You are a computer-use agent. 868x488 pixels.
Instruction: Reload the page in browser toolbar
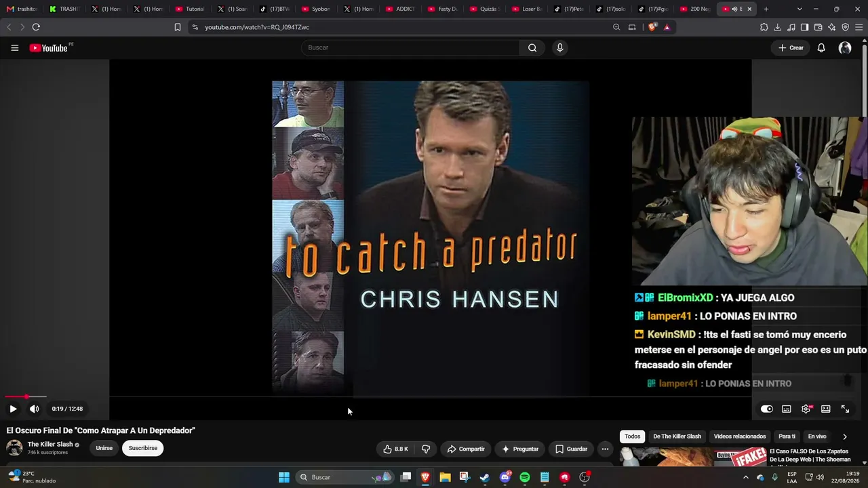click(36, 27)
